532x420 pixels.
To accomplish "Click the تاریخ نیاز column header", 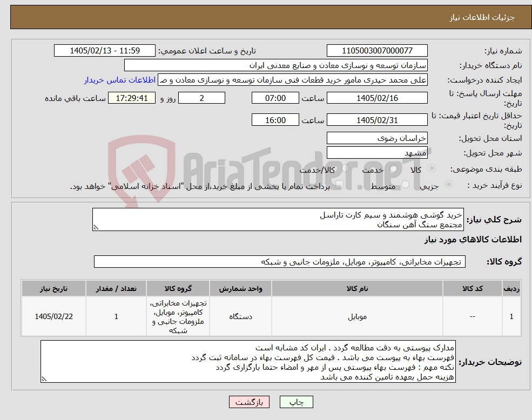I will [53, 288].
